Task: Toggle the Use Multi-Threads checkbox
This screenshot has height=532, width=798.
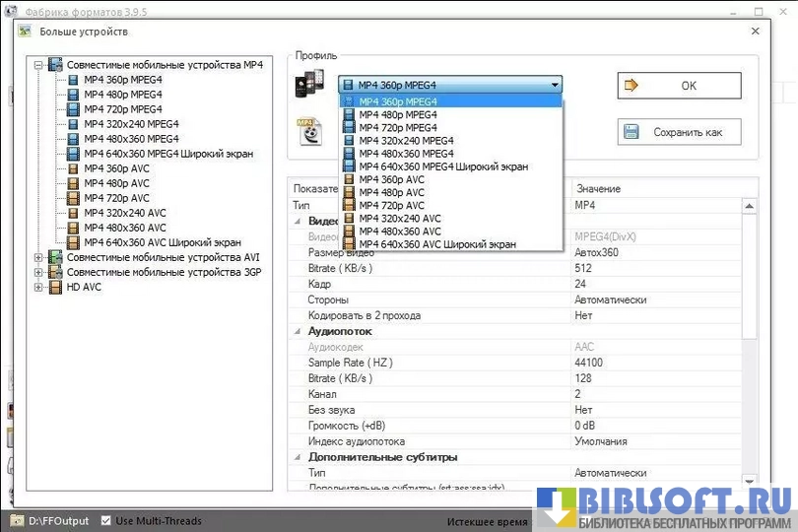Action: click(x=104, y=520)
